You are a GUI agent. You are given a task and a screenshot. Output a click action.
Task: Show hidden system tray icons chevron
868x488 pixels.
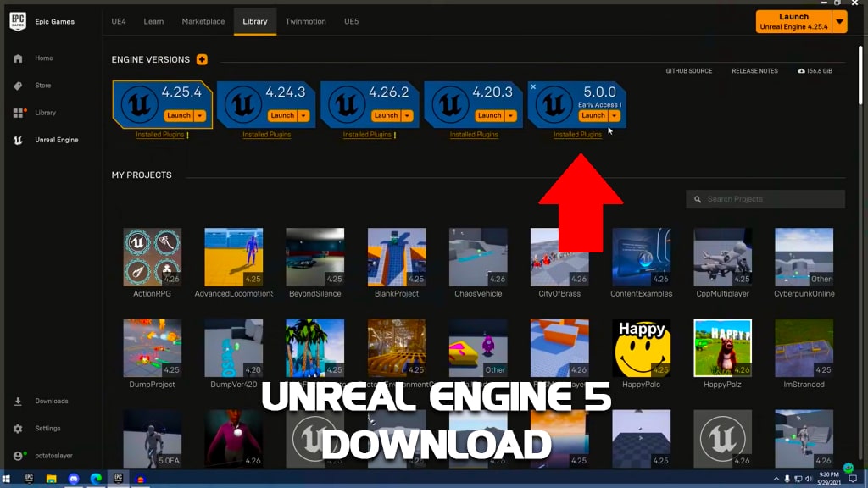click(x=776, y=480)
